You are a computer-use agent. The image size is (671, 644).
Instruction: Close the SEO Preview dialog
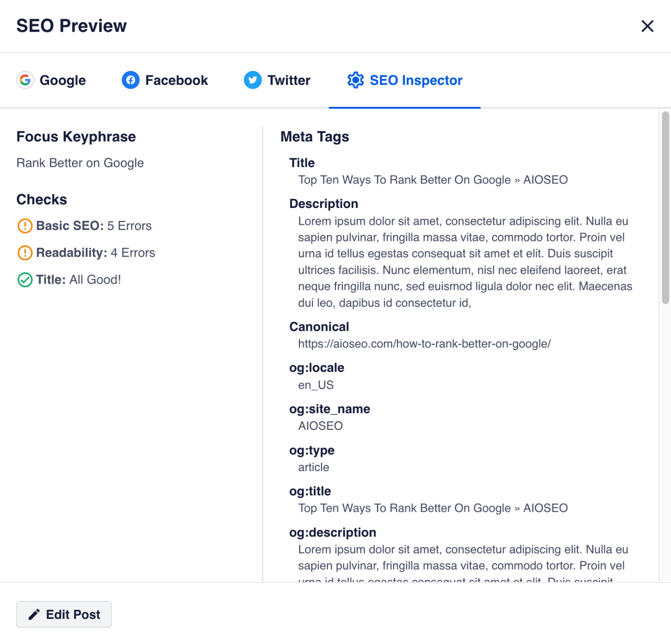(x=647, y=26)
